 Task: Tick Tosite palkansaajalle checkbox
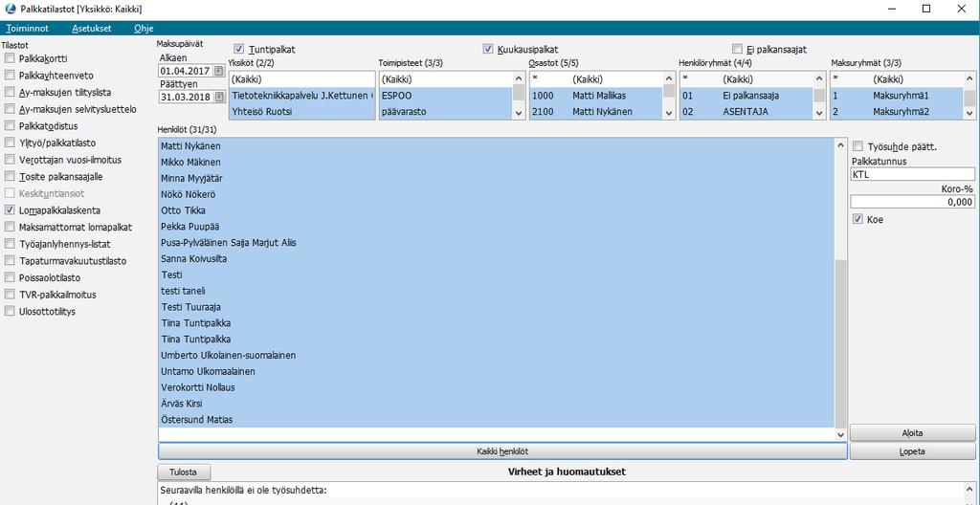click(9, 177)
